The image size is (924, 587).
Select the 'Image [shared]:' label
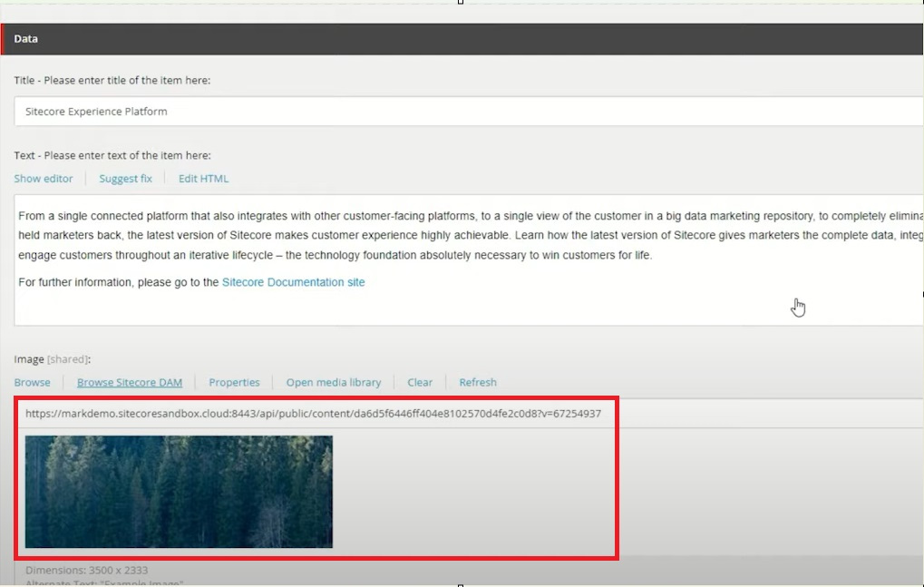53,359
